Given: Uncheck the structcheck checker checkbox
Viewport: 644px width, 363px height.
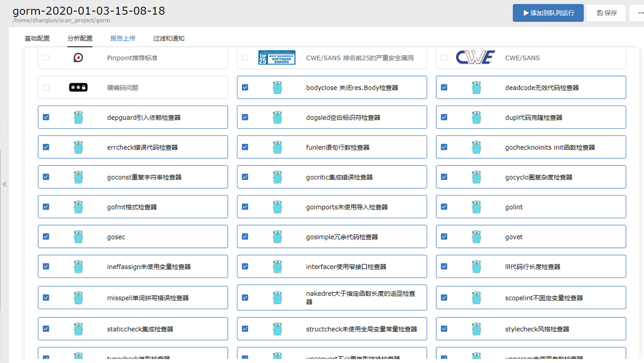Looking at the screenshot, I should (x=245, y=329).
